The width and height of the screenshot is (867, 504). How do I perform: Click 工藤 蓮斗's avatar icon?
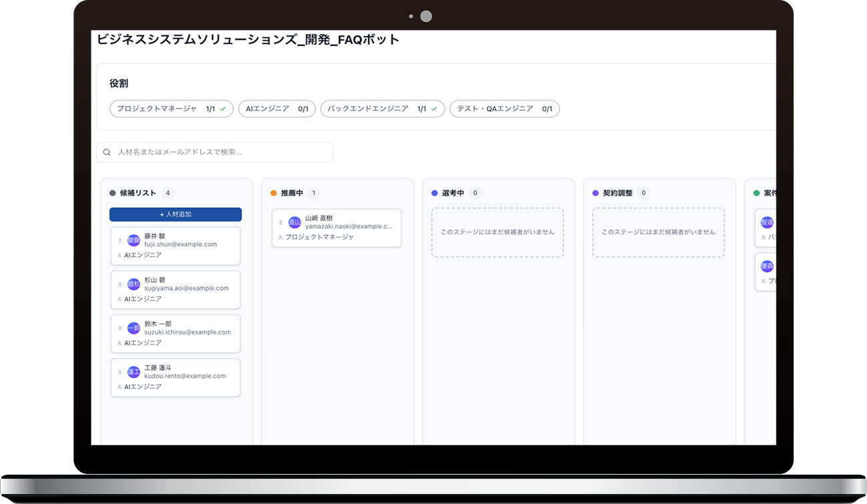point(133,372)
